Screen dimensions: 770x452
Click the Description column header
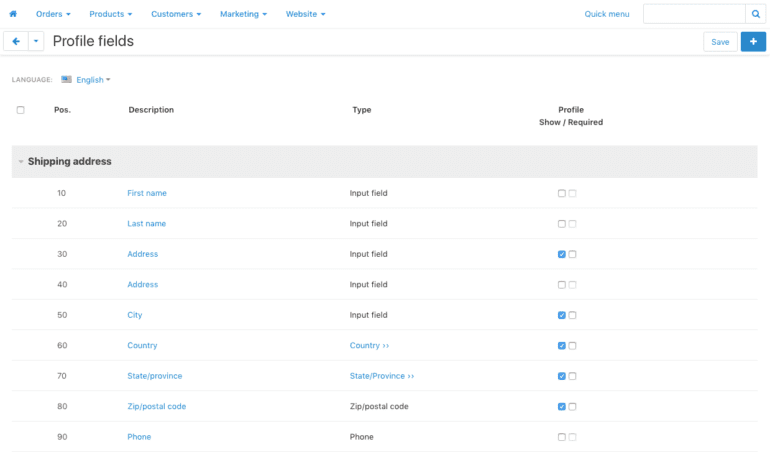(x=151, y=110)
